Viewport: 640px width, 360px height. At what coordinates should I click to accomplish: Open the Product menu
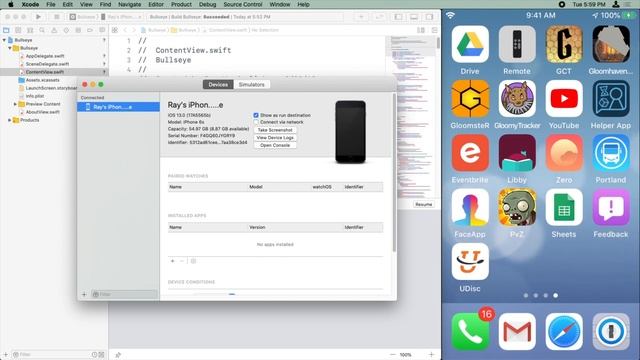(181, 4)
